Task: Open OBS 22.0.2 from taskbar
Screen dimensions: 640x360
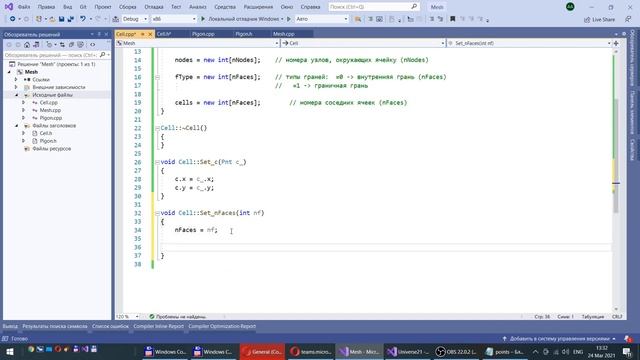Action: (x=456, y=351)
